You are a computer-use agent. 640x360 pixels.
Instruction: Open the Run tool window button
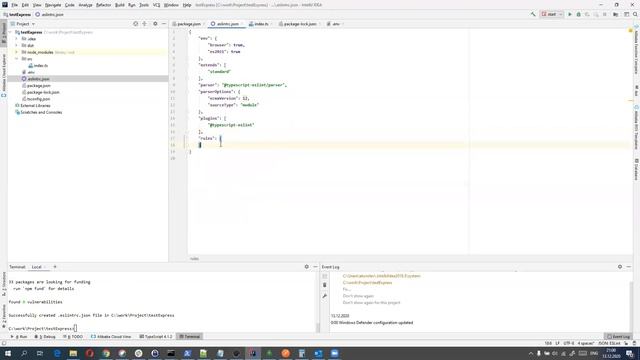click(19, 337)
